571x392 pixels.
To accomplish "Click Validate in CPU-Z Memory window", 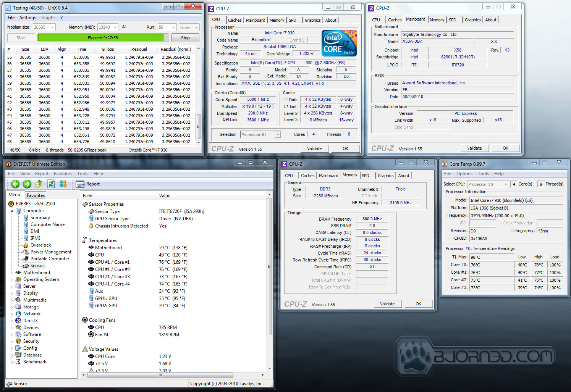I will click(387, 304).
